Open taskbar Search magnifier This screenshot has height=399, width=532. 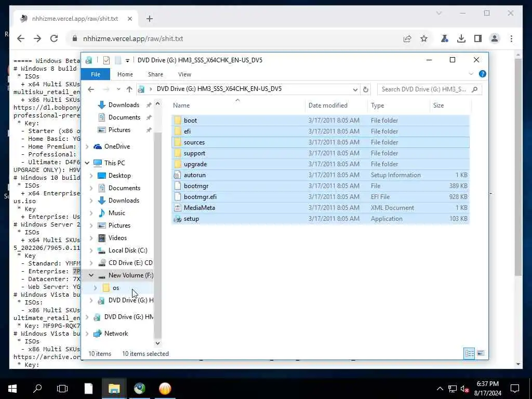click(37, 389)
